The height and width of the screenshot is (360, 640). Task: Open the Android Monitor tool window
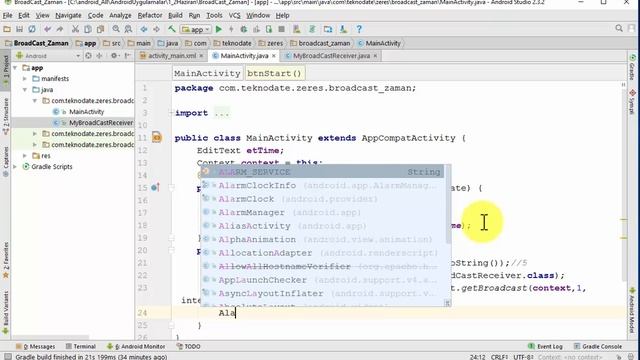[136, 346]
